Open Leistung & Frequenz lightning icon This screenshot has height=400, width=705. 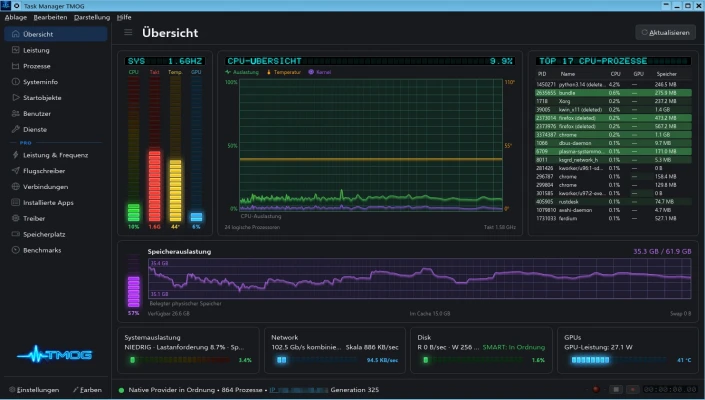pos(16,155)
